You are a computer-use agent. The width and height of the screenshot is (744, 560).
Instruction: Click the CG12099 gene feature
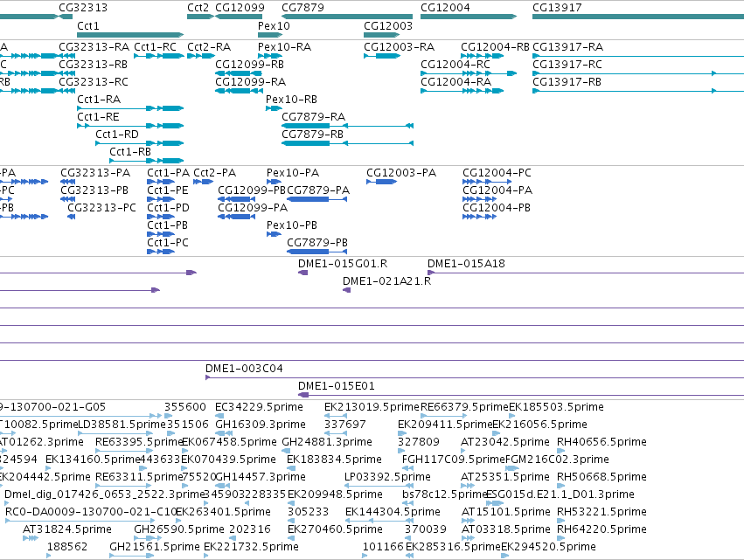click(x=239, y=17)
